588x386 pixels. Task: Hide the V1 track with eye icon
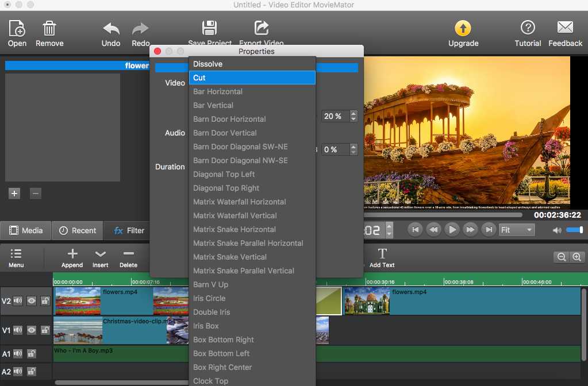click(x=32, y=330)
